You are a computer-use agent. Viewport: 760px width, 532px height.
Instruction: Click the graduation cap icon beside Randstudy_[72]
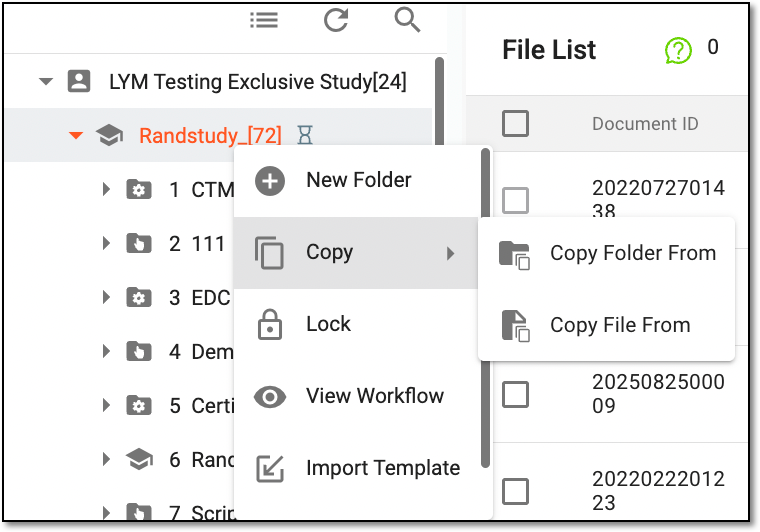(x=109, y=135)
